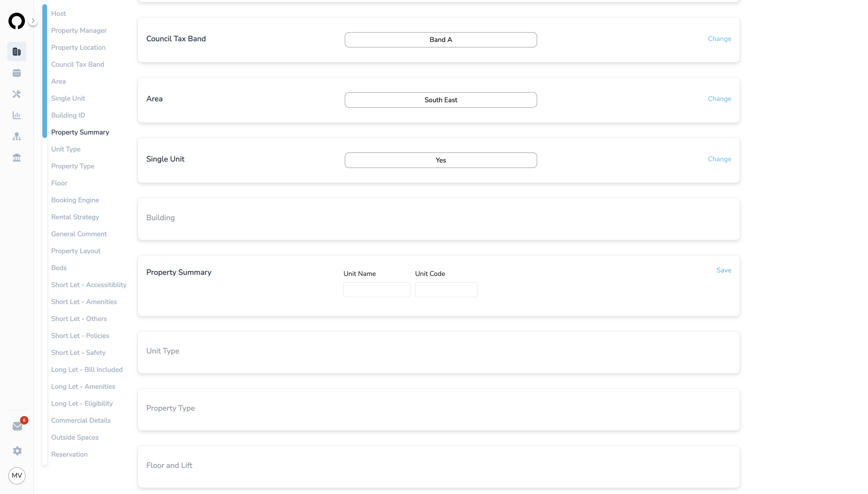The width and height of the screenshot is (868, 494).
Task: Jump to Property Layout section
Action: pos(76,251)
